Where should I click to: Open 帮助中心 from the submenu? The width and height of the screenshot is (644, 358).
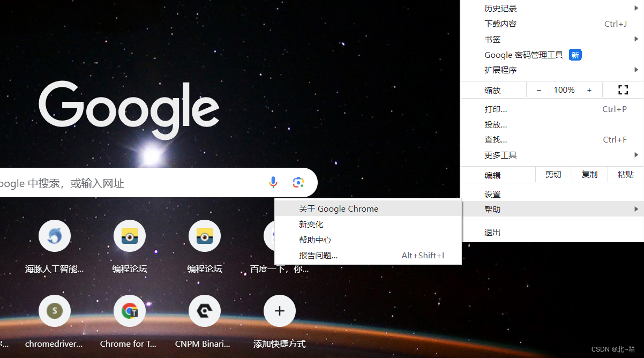[x=368, y=240]
